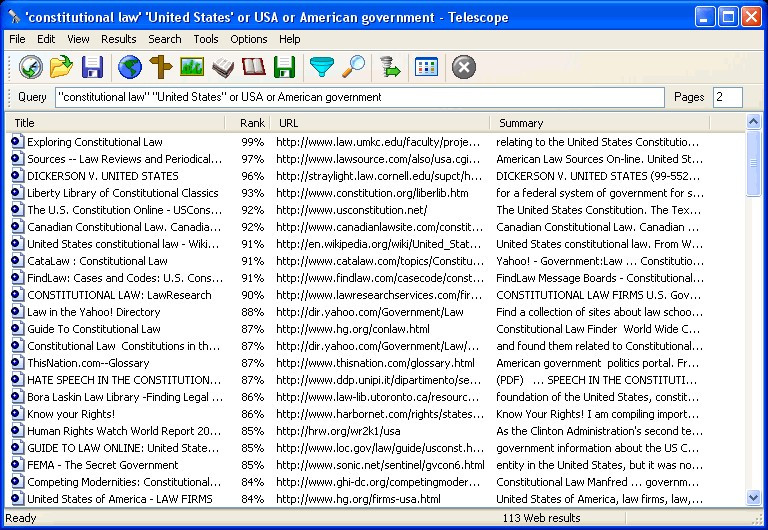The height and width of the screenshot is (530, 768).
Task: Click the tornado with green arrow icon
Action: pos(390,67)
